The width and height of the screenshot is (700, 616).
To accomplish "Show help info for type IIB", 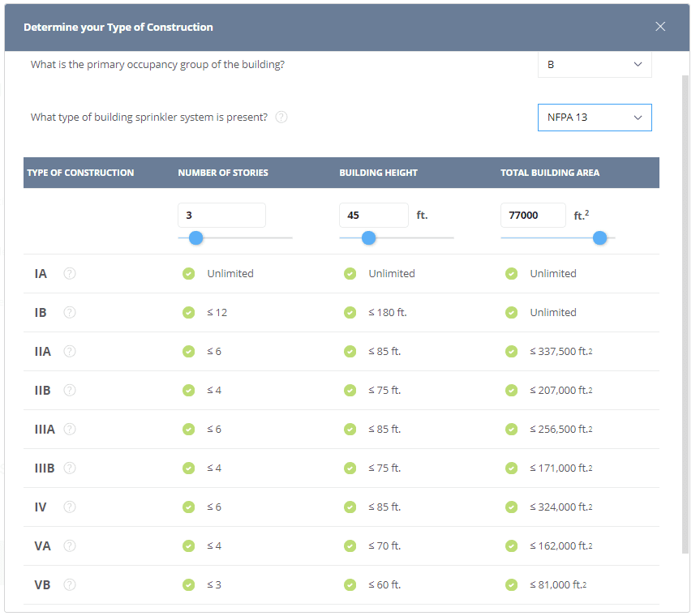I will (x=70, y=390).
